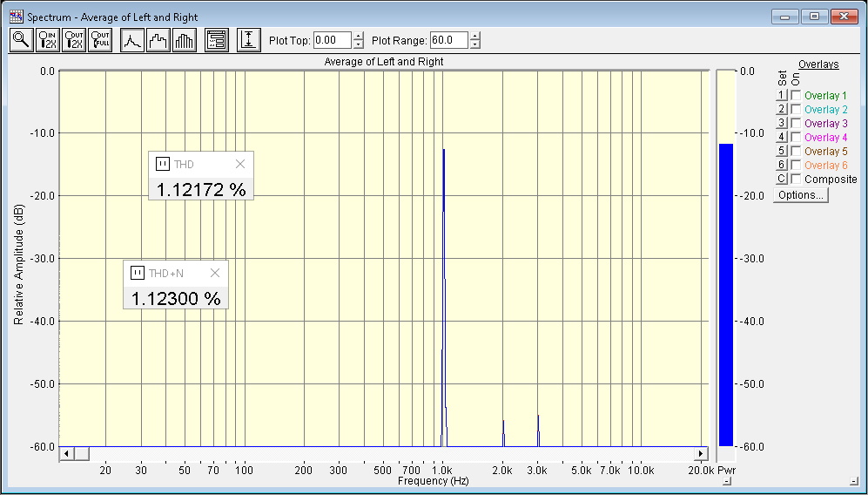Image resolution: width=868 pixels, height=495 pixels.
Task: Enable the Overlay 1 checkbox
Action: click(x=796, y=96)
